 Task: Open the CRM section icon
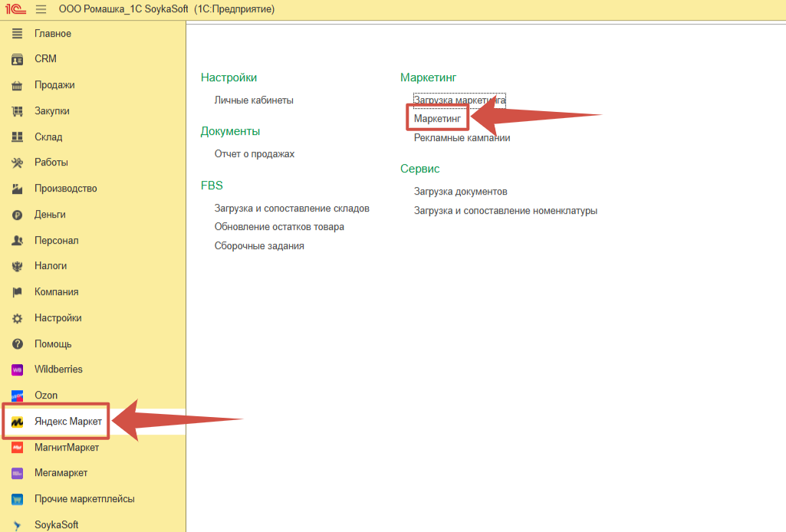point(17,59)
